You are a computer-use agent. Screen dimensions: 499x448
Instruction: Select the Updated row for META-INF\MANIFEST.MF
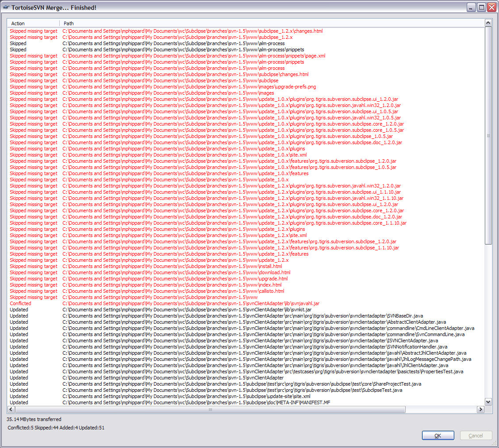click(246, 402)
